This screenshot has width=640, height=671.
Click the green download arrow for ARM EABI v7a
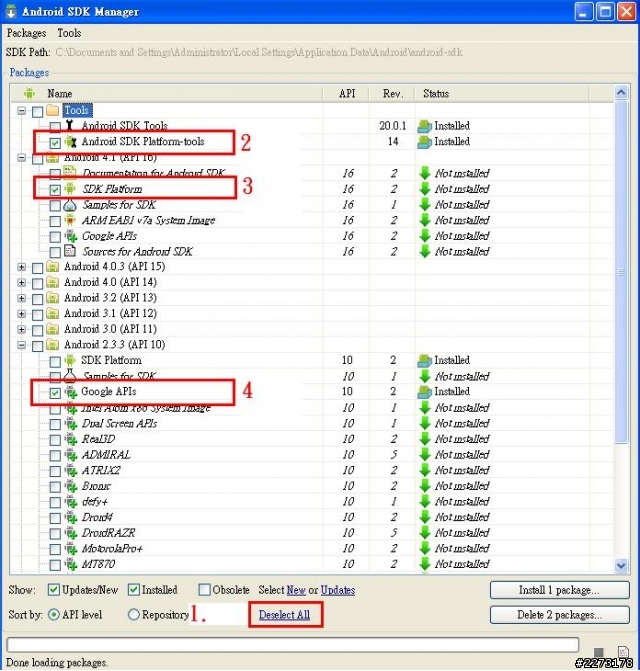click(424, 220)
